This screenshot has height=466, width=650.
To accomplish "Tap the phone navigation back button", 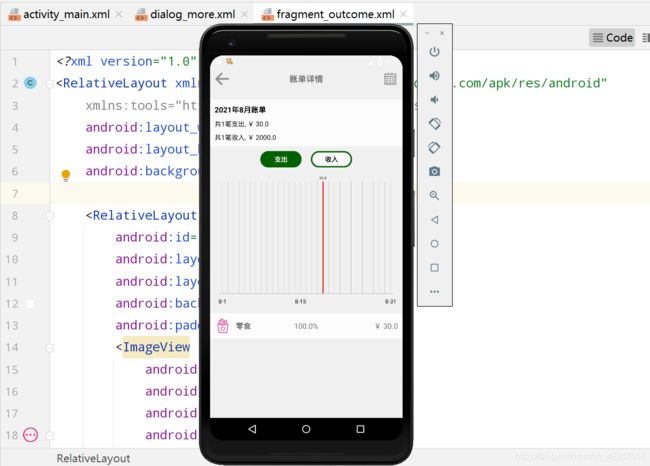I will click(252, 429).
